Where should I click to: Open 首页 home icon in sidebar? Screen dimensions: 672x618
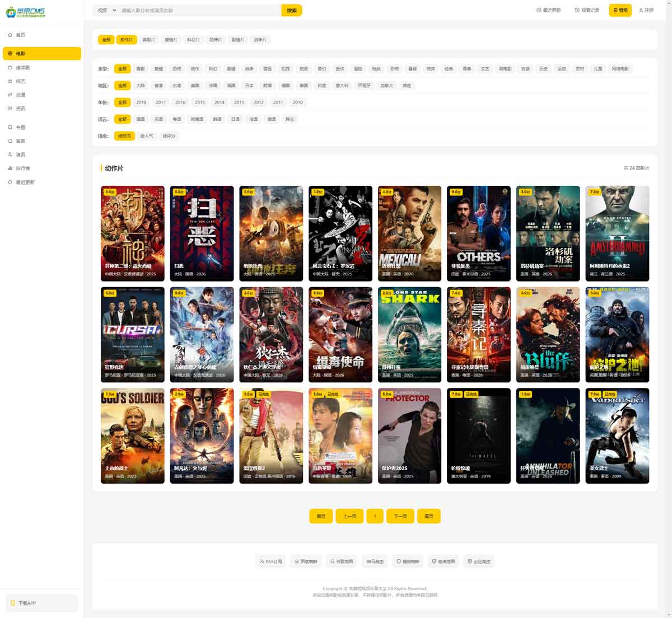[10, 35]
